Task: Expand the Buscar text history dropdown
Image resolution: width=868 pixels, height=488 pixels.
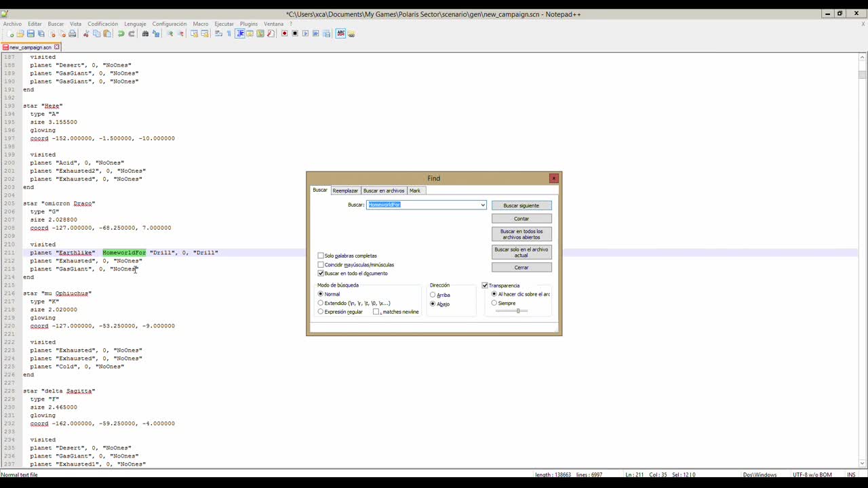Action: (483, 205)
